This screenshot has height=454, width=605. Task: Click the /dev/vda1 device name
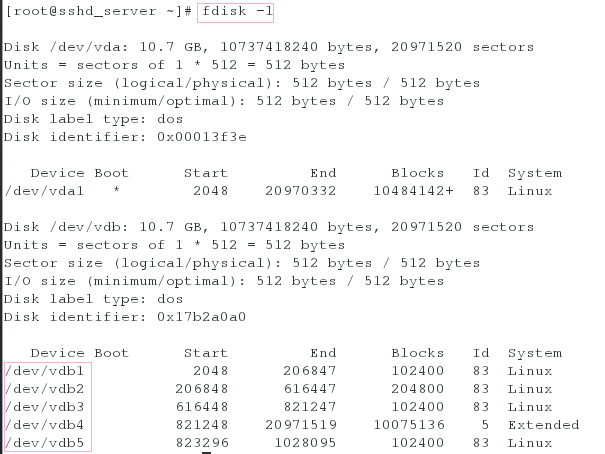pos(44,191)
